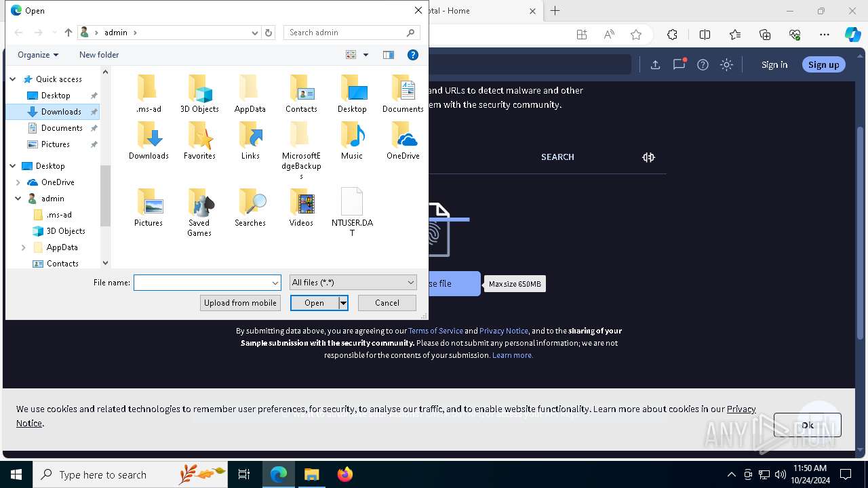Select the Downloads folder in file list
Screen dimensions: 868x488
point(149,141)
